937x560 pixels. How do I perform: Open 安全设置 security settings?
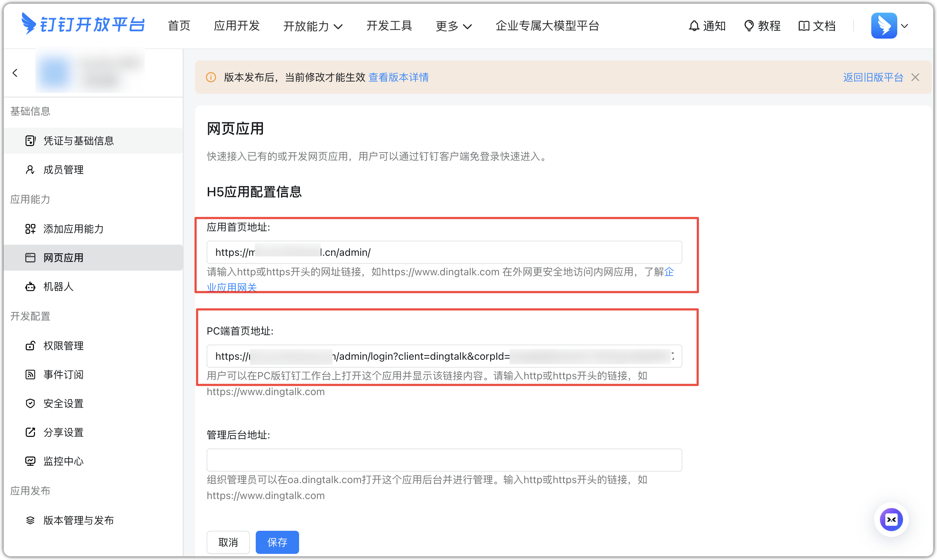63,403
